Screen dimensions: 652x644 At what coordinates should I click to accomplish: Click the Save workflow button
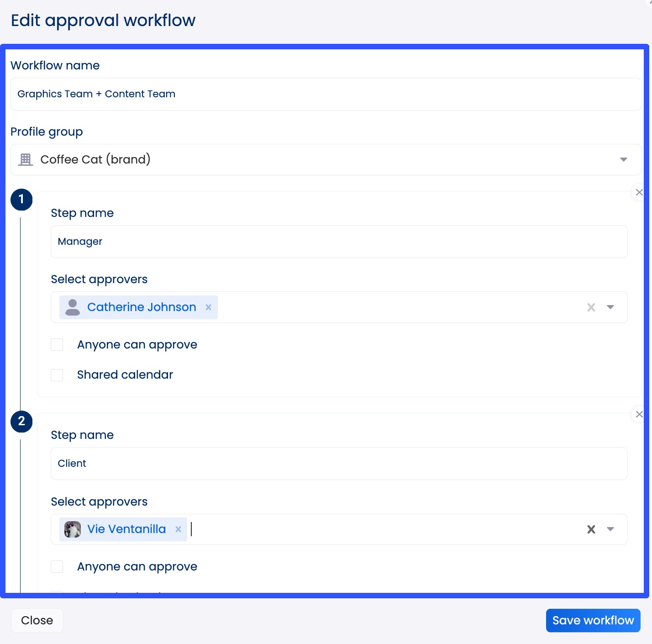point(593,620)
